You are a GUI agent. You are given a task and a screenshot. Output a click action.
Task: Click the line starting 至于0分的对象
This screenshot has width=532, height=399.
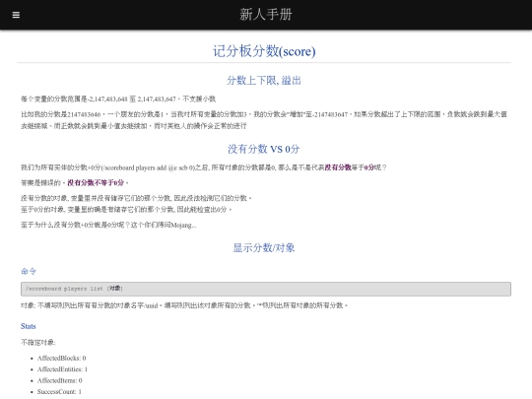click(x=126, y=209)
